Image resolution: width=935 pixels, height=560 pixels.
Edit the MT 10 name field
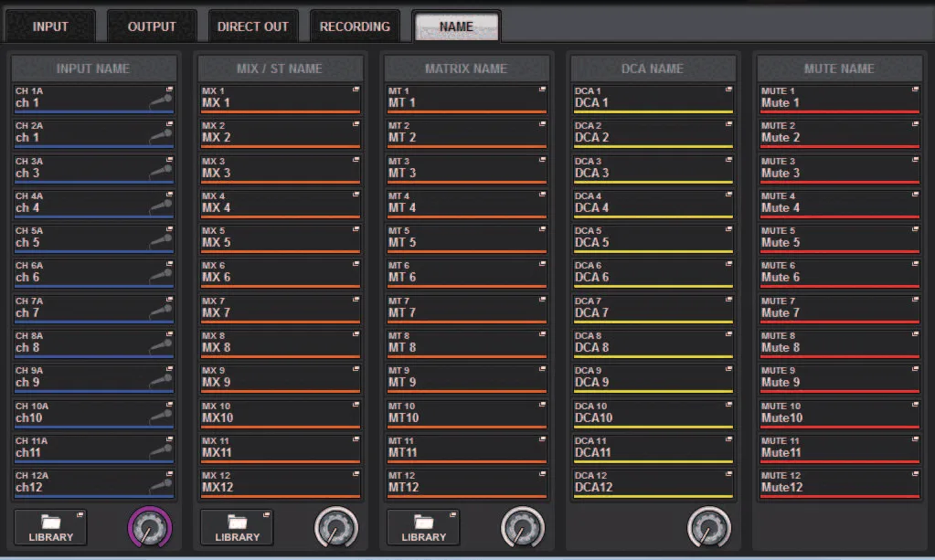pyautogui.click(x=467, y=414)
